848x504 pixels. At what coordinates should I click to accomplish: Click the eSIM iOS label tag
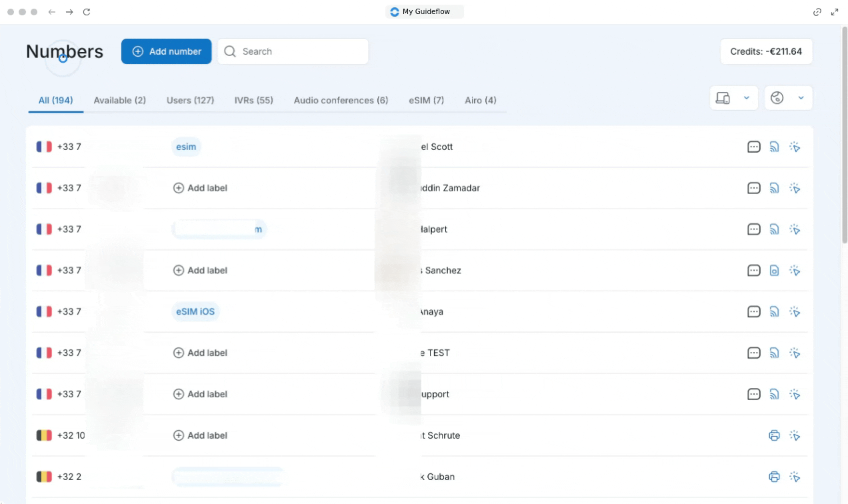[195, 312]
